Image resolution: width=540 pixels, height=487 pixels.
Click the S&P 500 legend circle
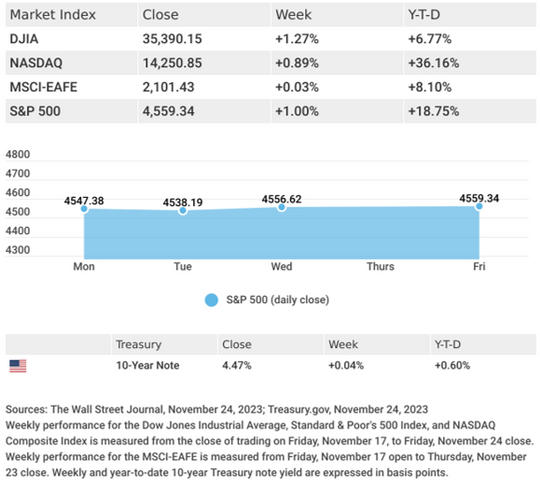(x=211, y=300)
